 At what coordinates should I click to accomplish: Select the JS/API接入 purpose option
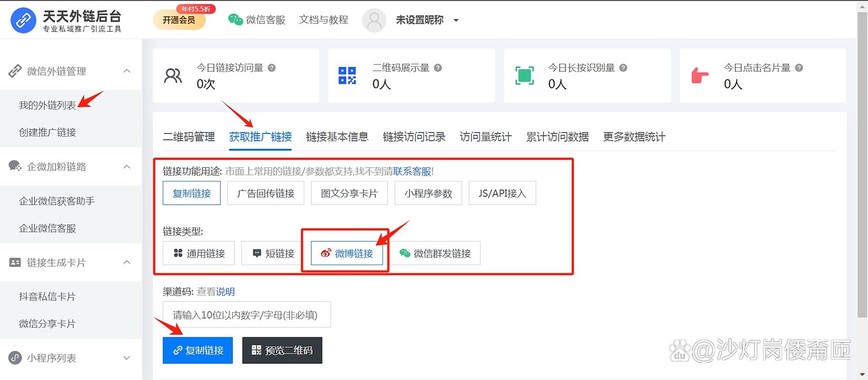pyautogui.click(x=502, y=193)
